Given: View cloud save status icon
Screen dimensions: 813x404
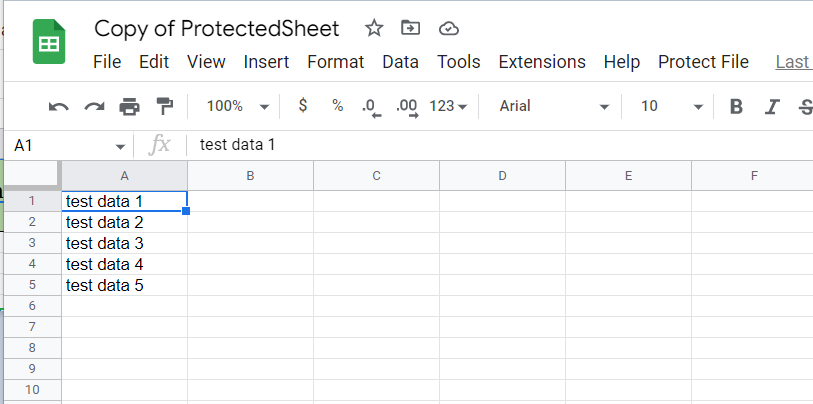Looking at the screenshot, I should click(449, 28).
